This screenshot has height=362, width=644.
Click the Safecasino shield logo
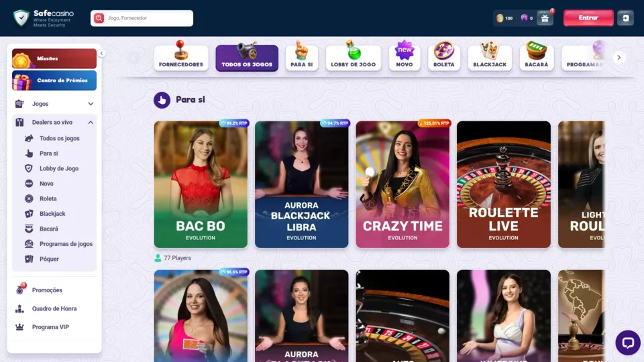point(21,18)
